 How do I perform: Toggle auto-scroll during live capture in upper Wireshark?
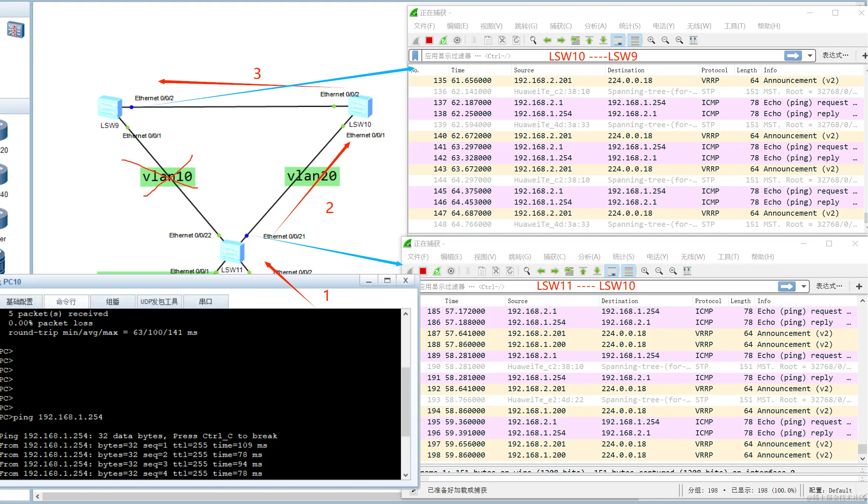point(618,40)
